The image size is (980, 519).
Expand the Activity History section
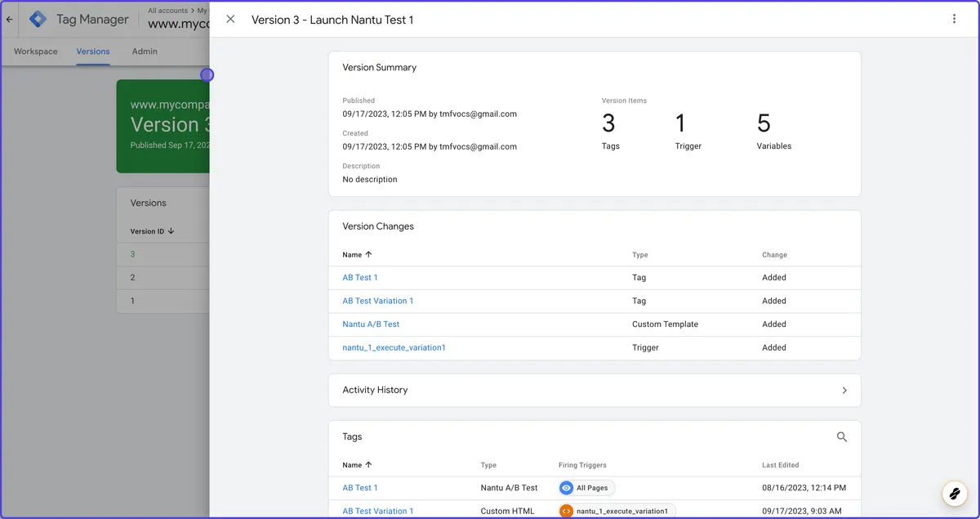click(x=595, y=390)
